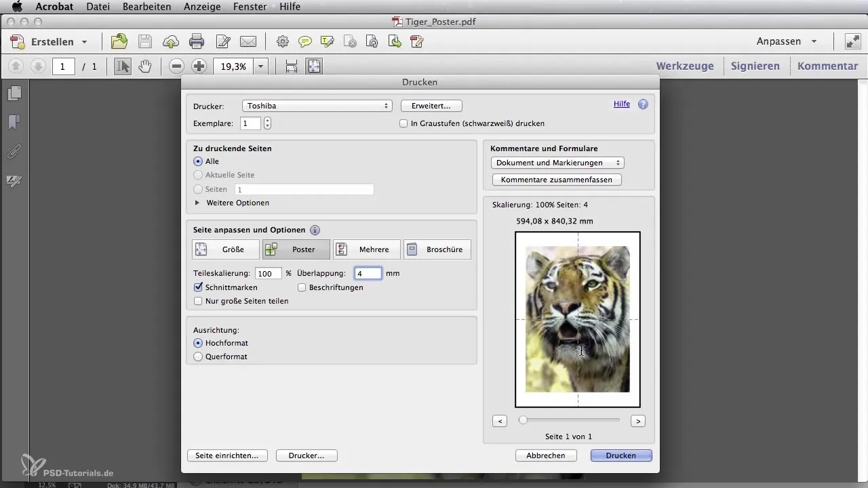
Task: Open the Anpassen dropdown
Action: (787, 41)
